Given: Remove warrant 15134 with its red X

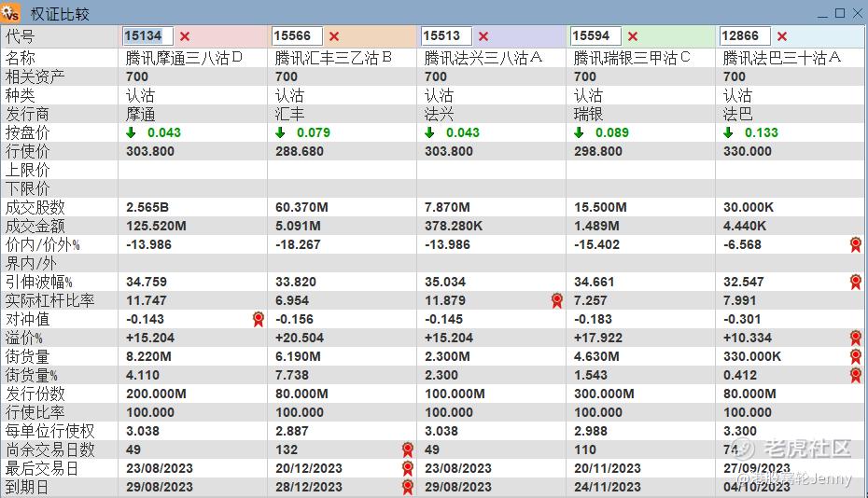Looking at the screenshot, I should tap(185, 36).
